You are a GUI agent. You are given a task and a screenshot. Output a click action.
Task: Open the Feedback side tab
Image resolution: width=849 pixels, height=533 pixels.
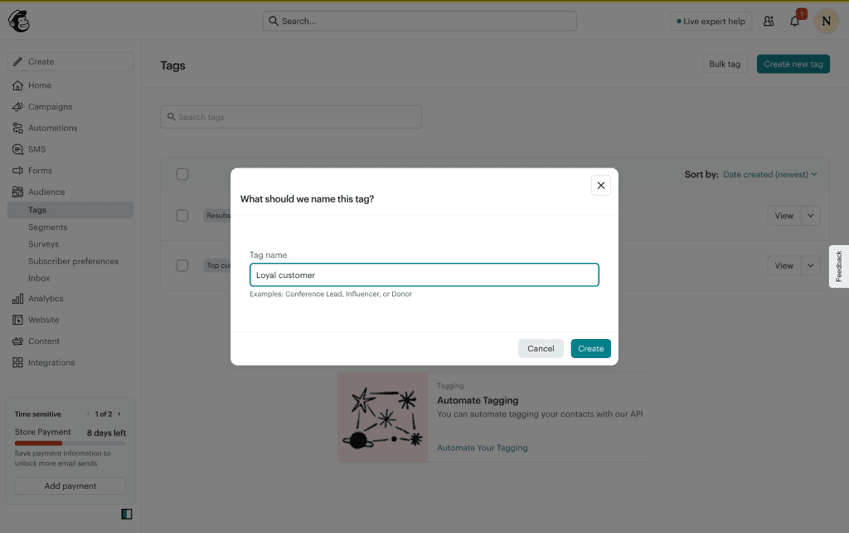[x=839, y=266]
